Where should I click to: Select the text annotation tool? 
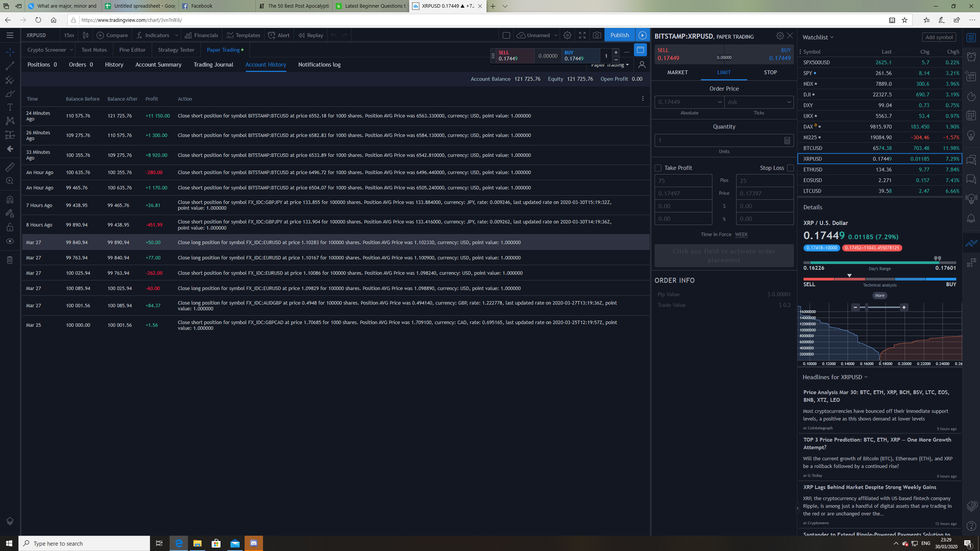click(10, 107)
